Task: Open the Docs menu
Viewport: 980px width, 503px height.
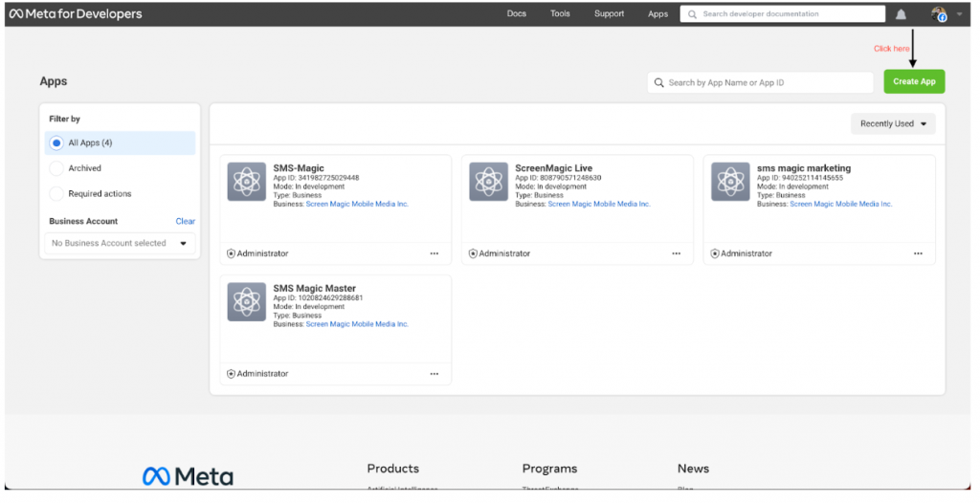Action: tap(516, 13)
